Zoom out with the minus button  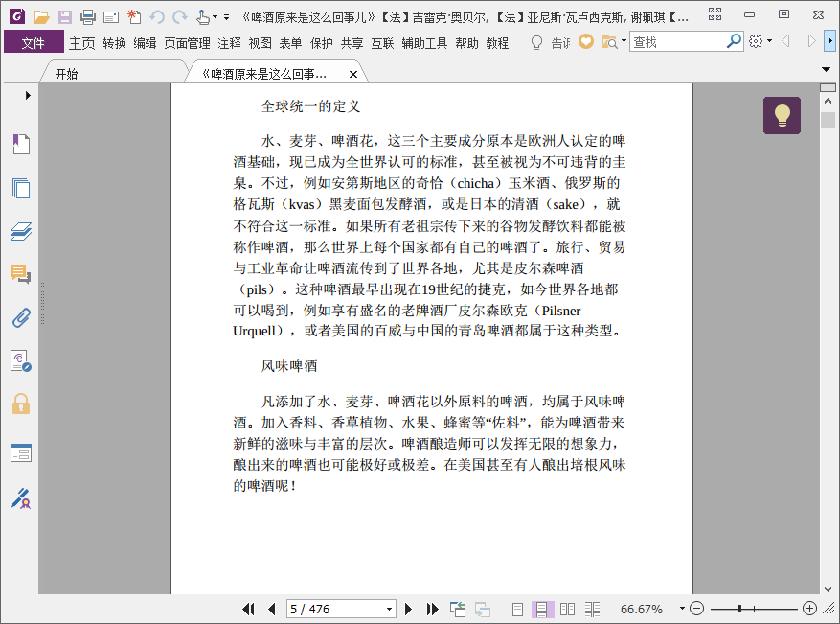(x=696, y=609)
